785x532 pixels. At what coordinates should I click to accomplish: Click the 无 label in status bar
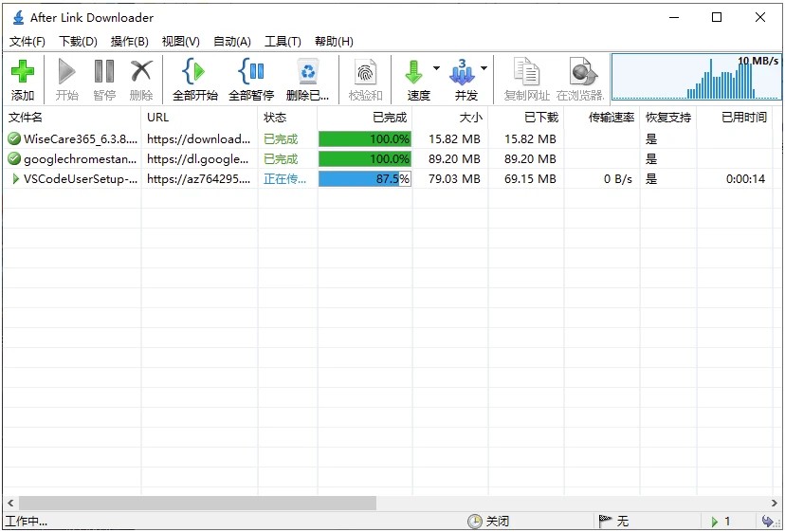[x=622, y=522]
